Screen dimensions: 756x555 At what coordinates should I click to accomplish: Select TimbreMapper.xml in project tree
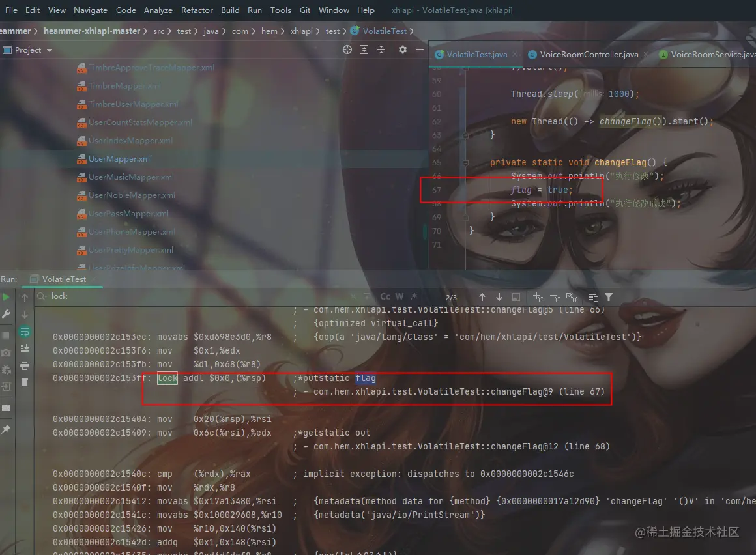point(124,86)
